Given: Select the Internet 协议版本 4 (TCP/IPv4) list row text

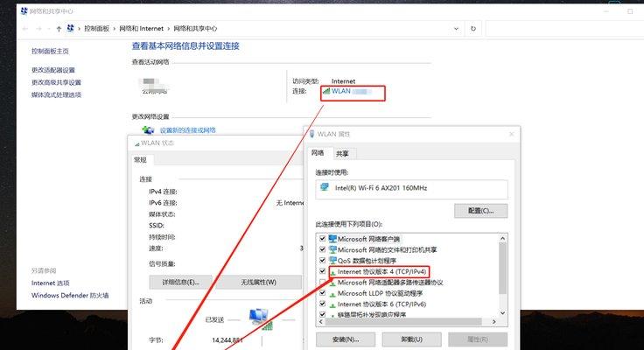Looking at the screenshot, I should tap(382, 271).
